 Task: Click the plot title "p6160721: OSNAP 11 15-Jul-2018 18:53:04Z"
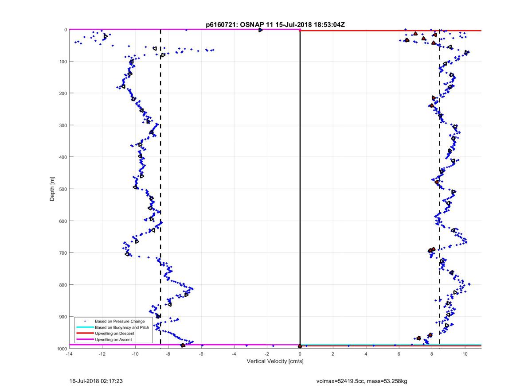[x=275, y=25]
